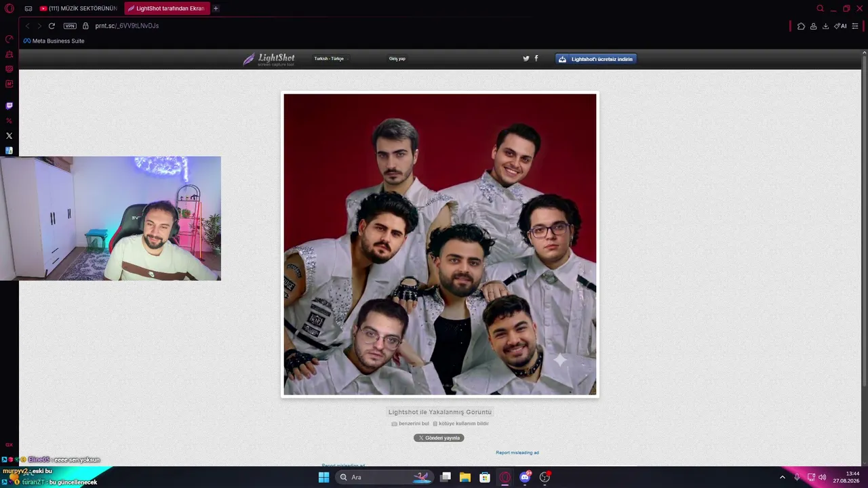Click the LightShot logo
Image resolution: width=868 pixels, height=488 pixels.
coord(269,59)
